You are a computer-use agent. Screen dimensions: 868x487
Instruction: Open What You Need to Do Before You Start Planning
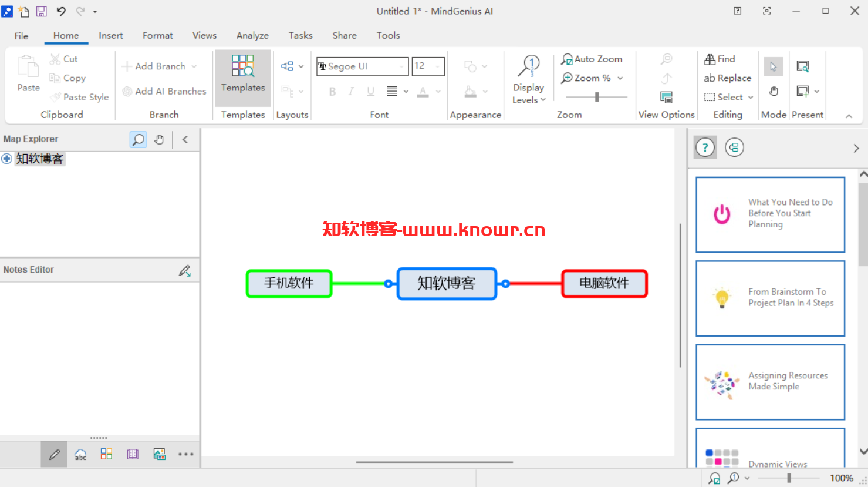770,215
